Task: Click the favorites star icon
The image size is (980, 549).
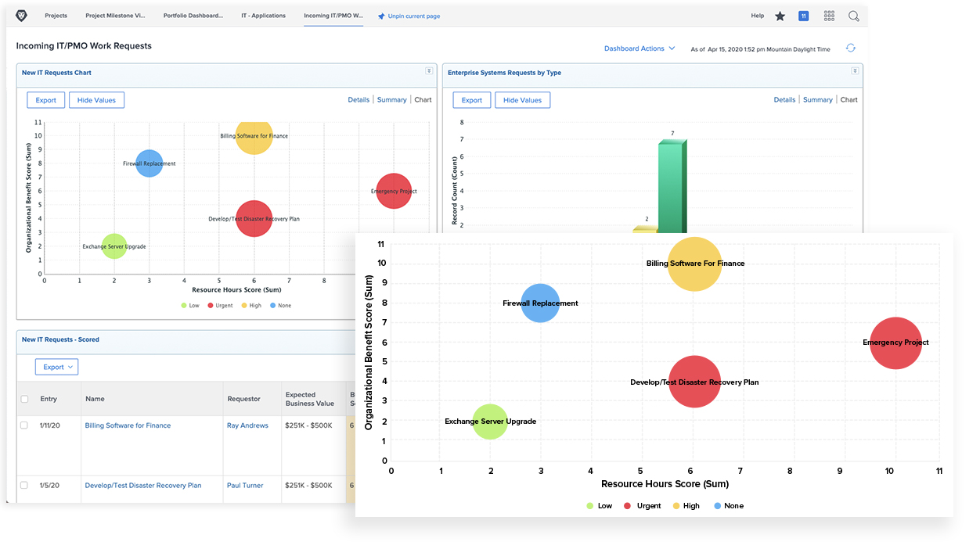Action: 779,15
